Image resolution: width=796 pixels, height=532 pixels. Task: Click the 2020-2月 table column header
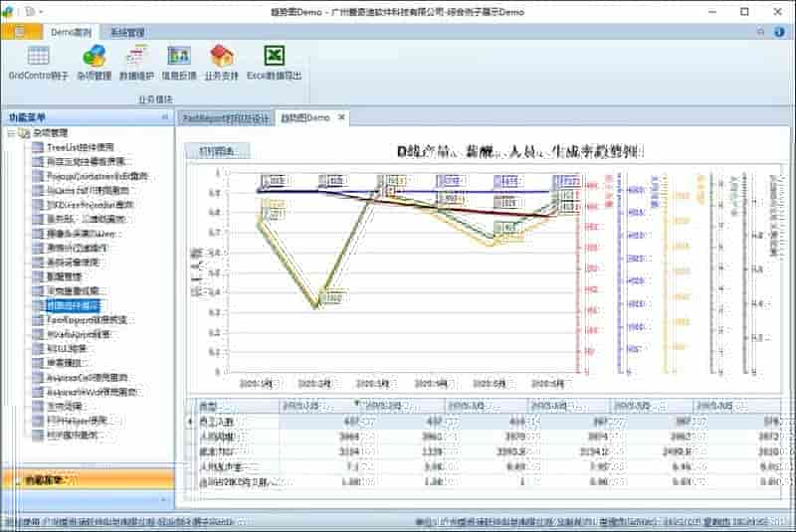[x=404, y=406]
